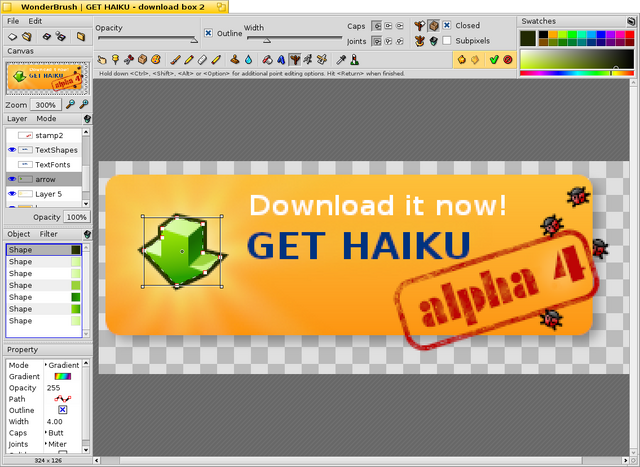
Task: Select the Clone stamp tool
Action: point(235,60)
